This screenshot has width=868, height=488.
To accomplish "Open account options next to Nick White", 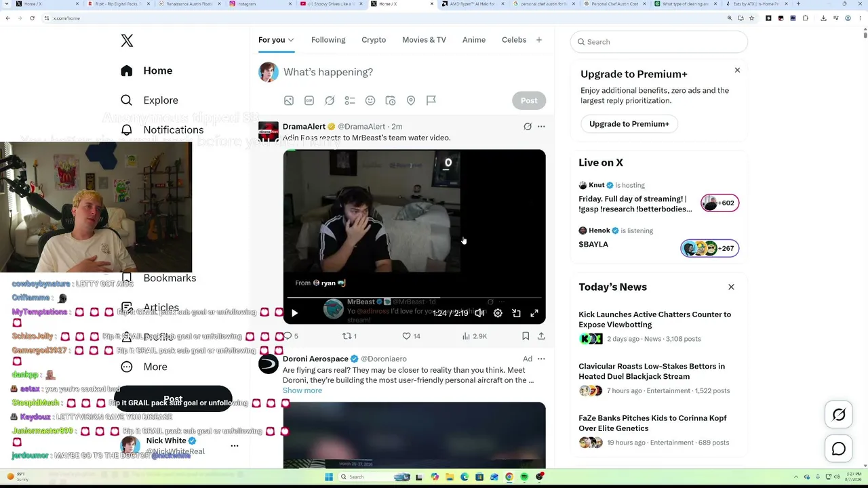I will (235, 446).
